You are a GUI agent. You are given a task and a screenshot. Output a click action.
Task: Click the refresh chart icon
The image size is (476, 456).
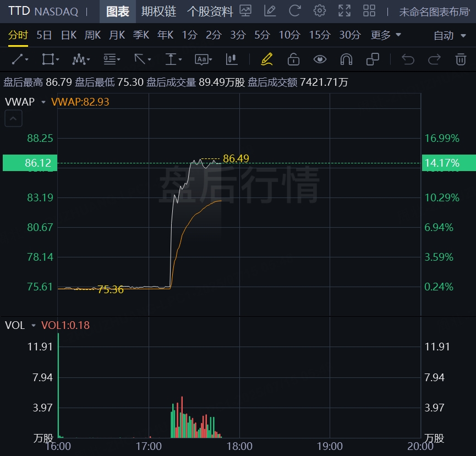(x=295, y=10)
